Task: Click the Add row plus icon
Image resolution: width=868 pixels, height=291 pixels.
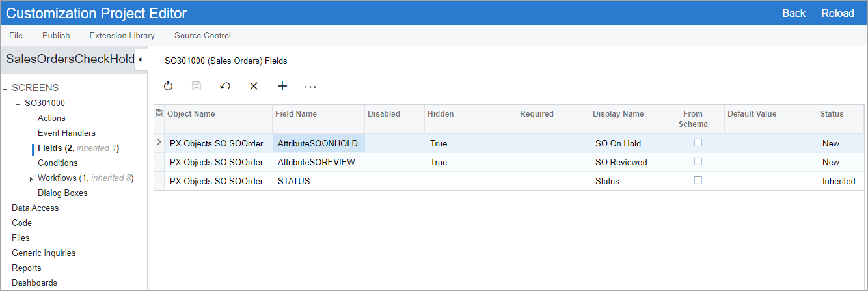Action: pos(282,86)
